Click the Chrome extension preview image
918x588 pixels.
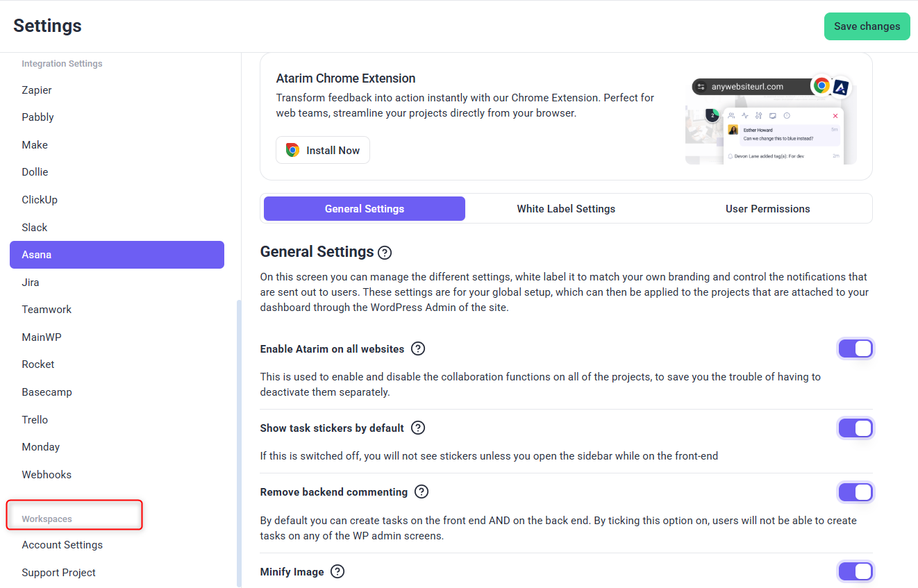point(771,119)
